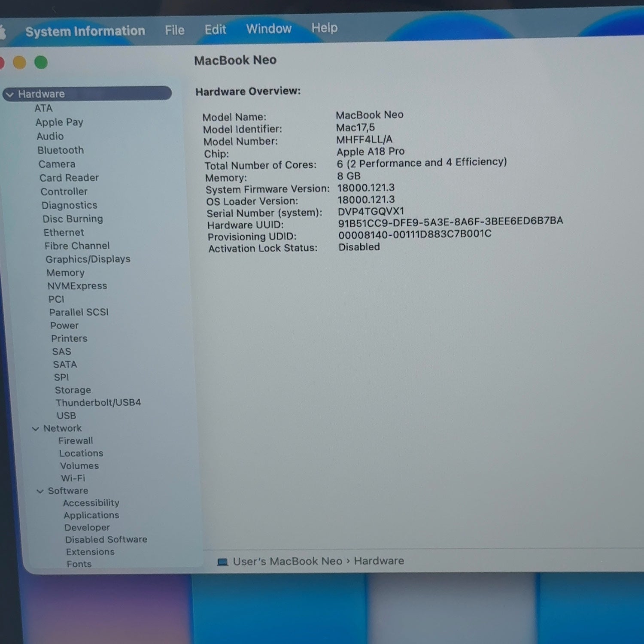644x644 pixels.
Task: Select Developer under Software
Action: [87, 528]
